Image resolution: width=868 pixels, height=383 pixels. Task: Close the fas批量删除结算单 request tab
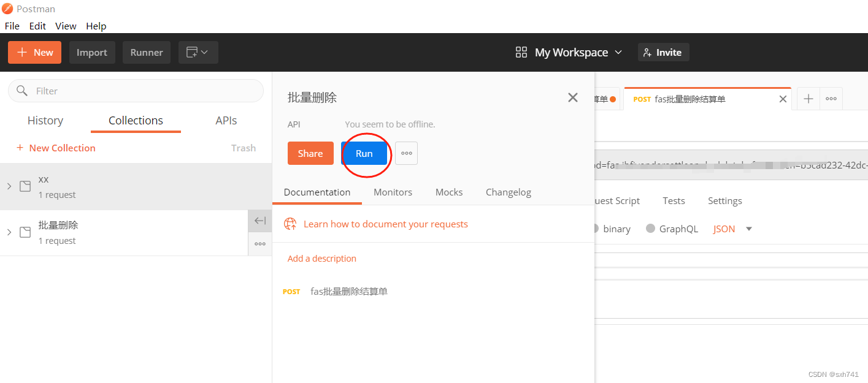click(x=783, y=99)
